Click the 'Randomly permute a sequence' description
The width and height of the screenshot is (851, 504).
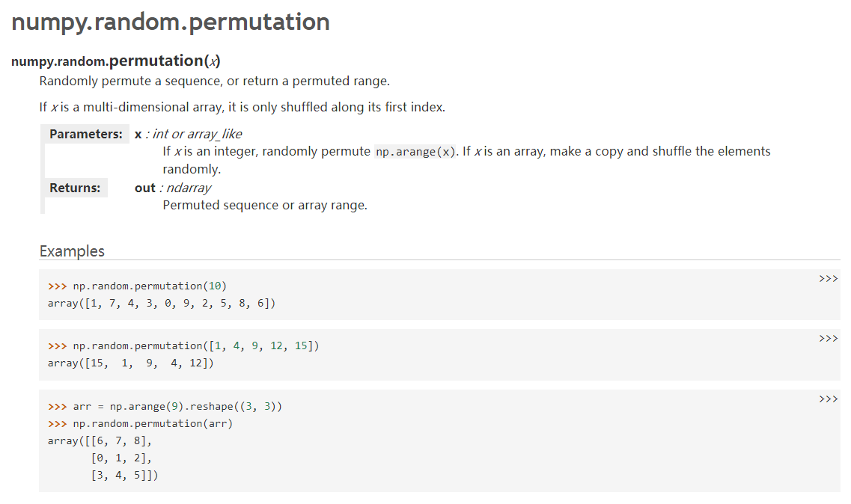(214, 81)
